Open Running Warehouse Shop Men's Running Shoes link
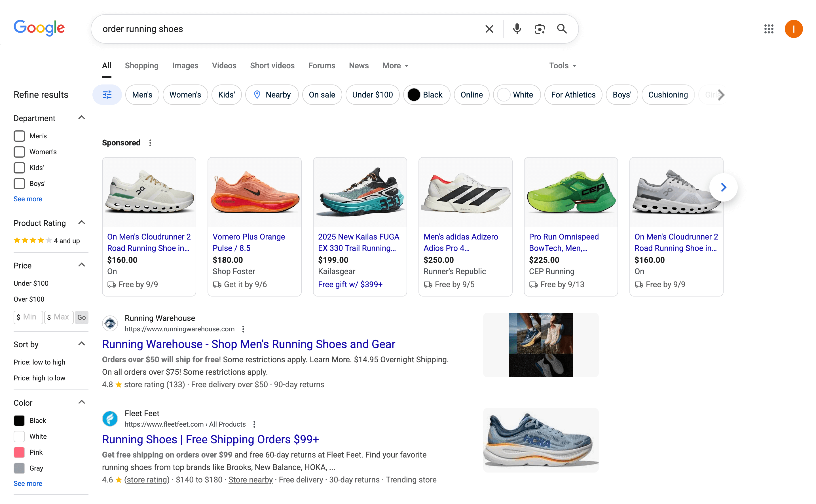Image resolution: width=816 pixels, height=504 pixels. (249, 344)
